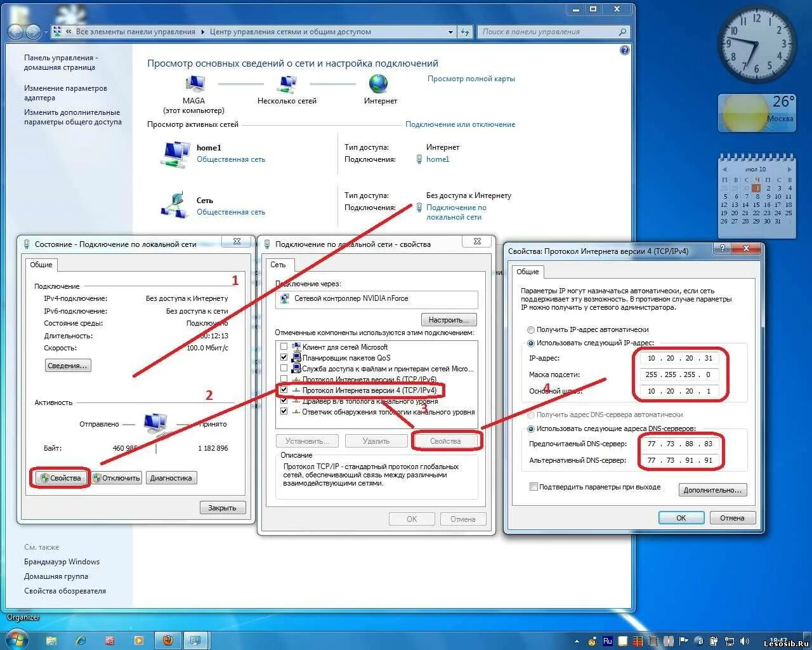812x650 pixels.
Task: Open the help question-mark icon in Control Panel
Action: (625, 50)
